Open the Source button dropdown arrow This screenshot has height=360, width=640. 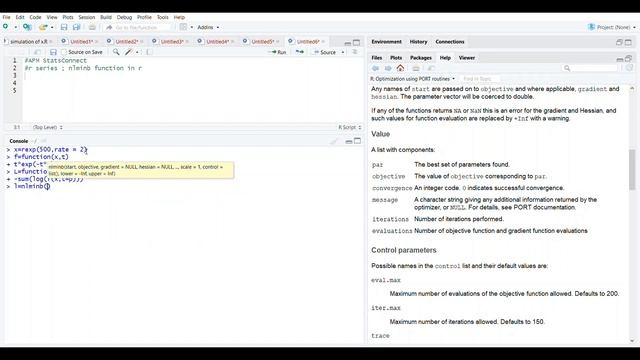coord(343,52)
